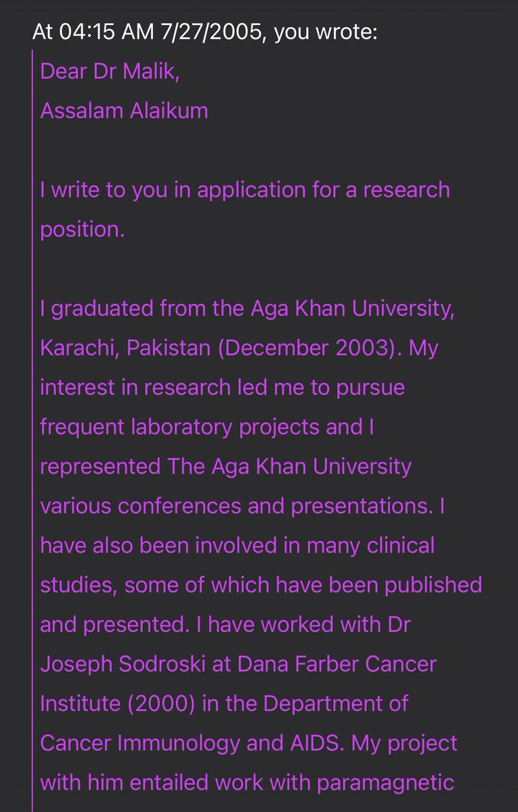Tap "various conferences and presentations" text
The width and height of the screenshot is (518, 812).
pyautogui.click(x=234, y=506)
